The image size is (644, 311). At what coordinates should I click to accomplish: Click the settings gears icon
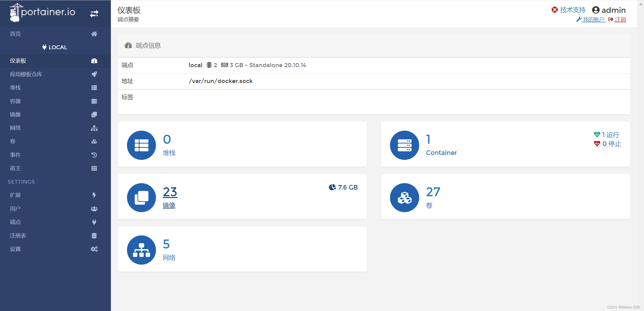(94, 249)
